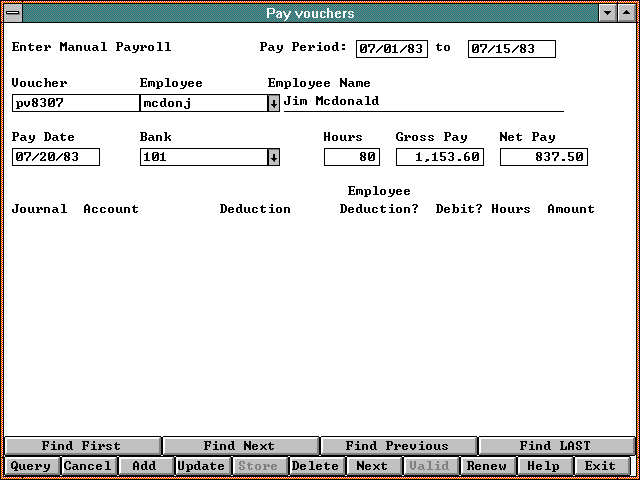This screenshot has height=480, width=640.
Task: Open Help from the bottom bar
Action: (x=544, y=466)
